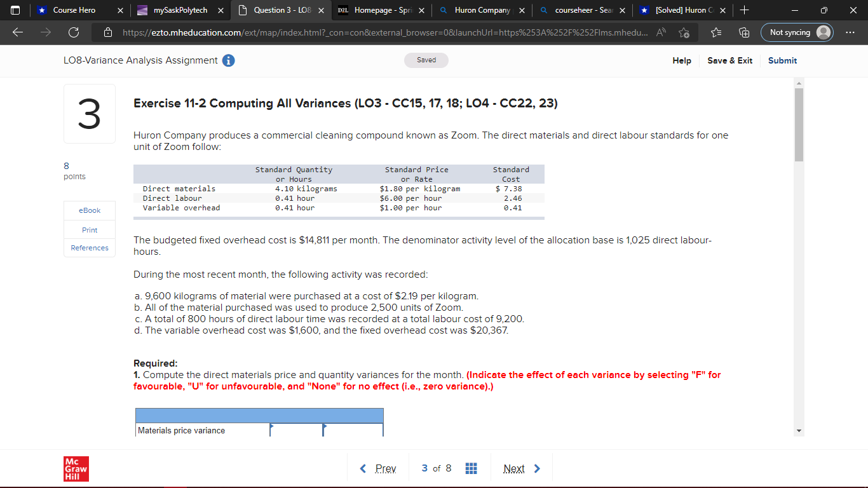Viewport: 868px width, 488px height.
Task: Click the page vertical scrollbar thumb
Action: (x=799, y=124)
